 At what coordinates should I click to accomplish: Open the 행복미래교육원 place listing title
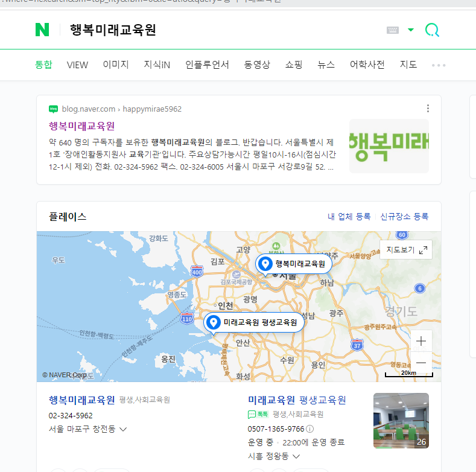click(81, 400)
